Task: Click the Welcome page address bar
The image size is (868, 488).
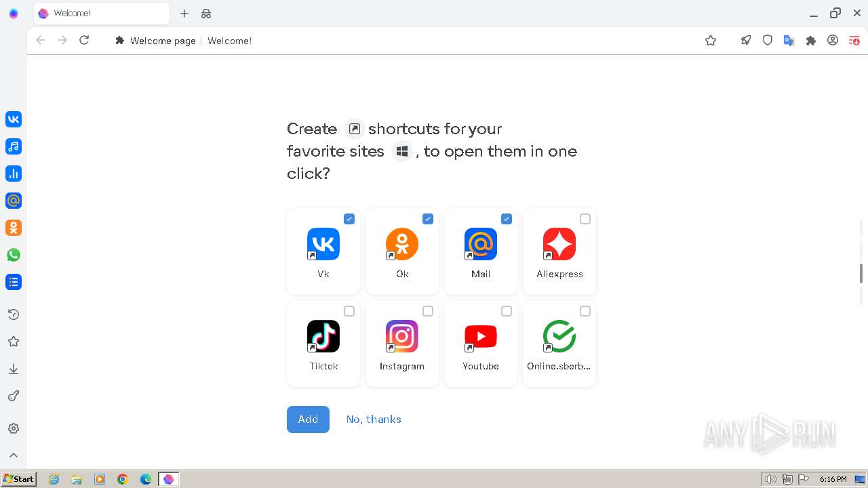Action: click(x=403, y=41)
